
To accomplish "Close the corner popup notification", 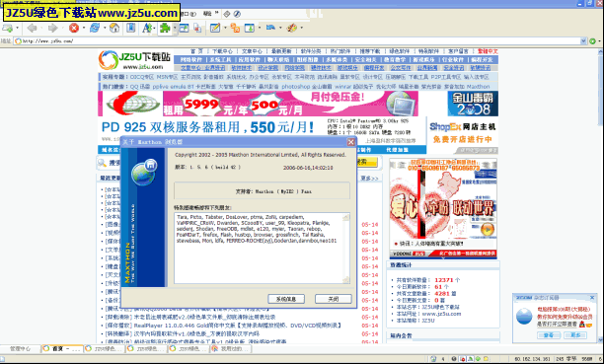I will pyautogui.click(x=592, y=297).
